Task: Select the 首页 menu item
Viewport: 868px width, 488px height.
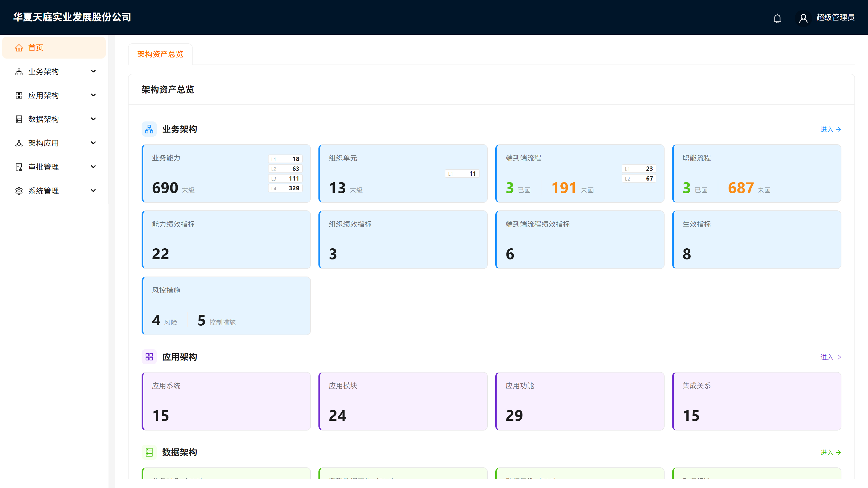Action: (54, 48)
